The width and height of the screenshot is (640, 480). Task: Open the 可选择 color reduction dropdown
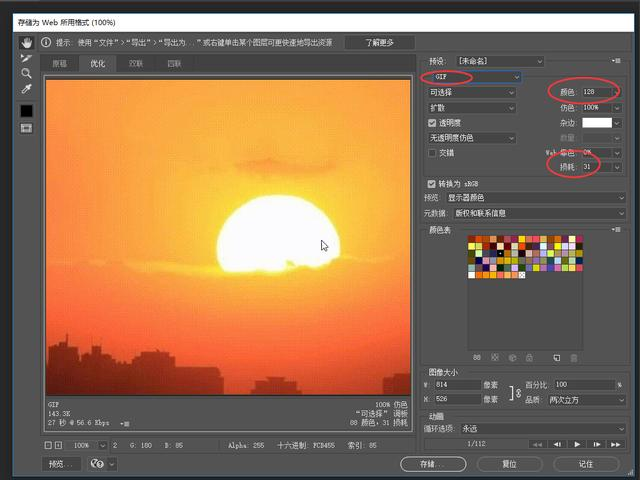click(x=472, y=93)
